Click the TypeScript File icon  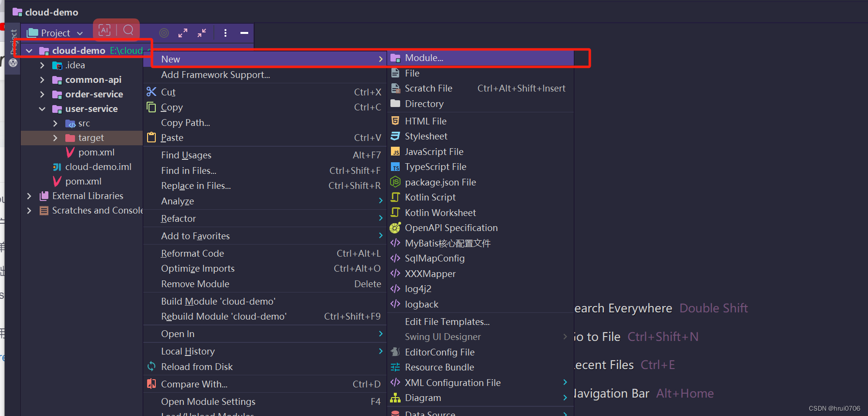click(x=395, y=167)
